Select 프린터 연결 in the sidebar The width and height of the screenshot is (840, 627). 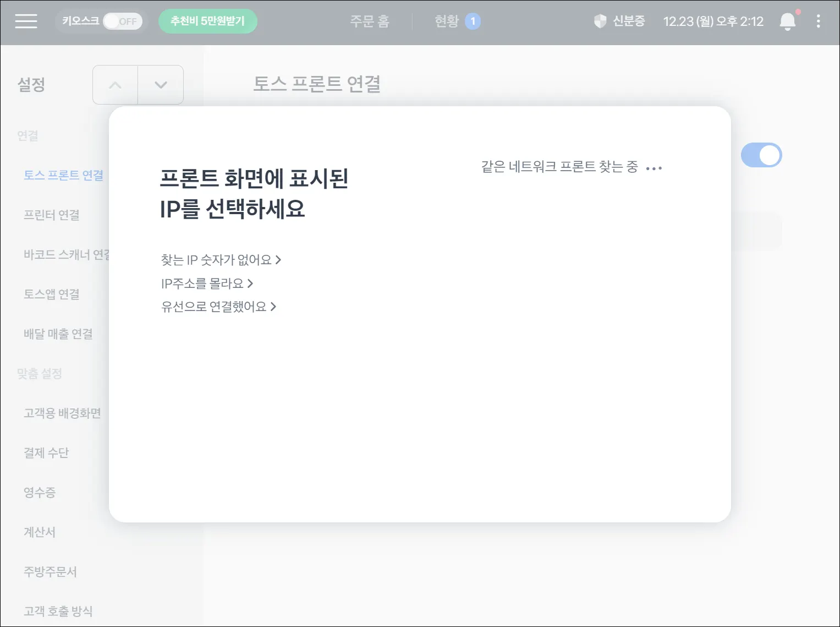(x=52, y=215)
